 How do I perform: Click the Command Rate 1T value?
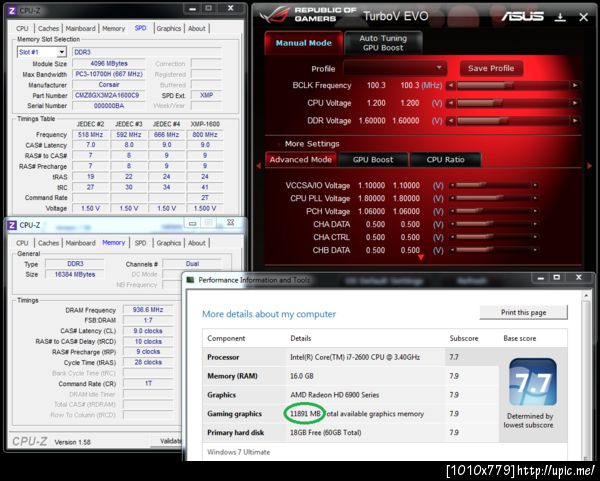click(x=148, y=383)
